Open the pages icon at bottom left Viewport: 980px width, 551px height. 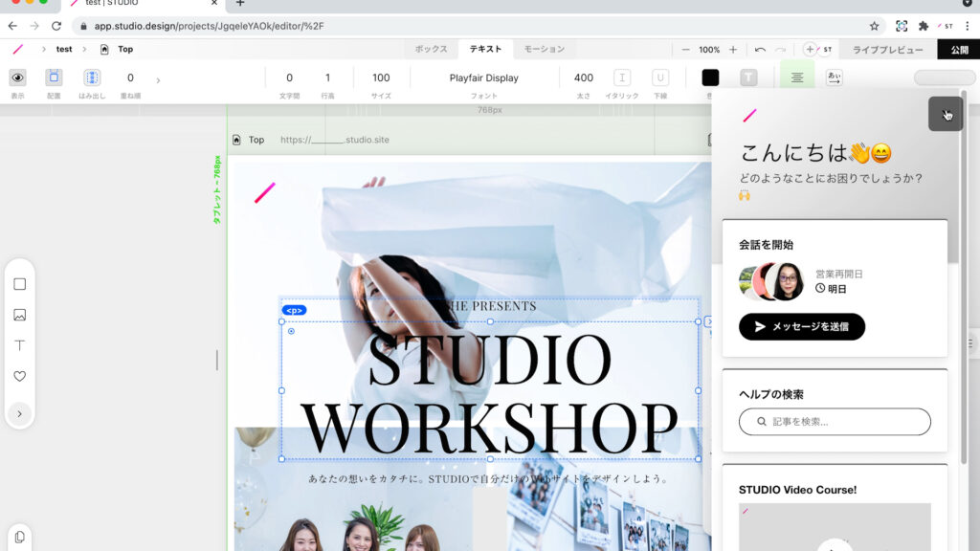tap(19, 537)
